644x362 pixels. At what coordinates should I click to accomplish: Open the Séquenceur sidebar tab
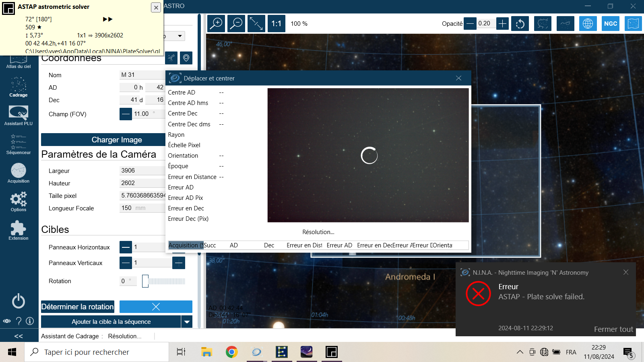click(19, 144)
